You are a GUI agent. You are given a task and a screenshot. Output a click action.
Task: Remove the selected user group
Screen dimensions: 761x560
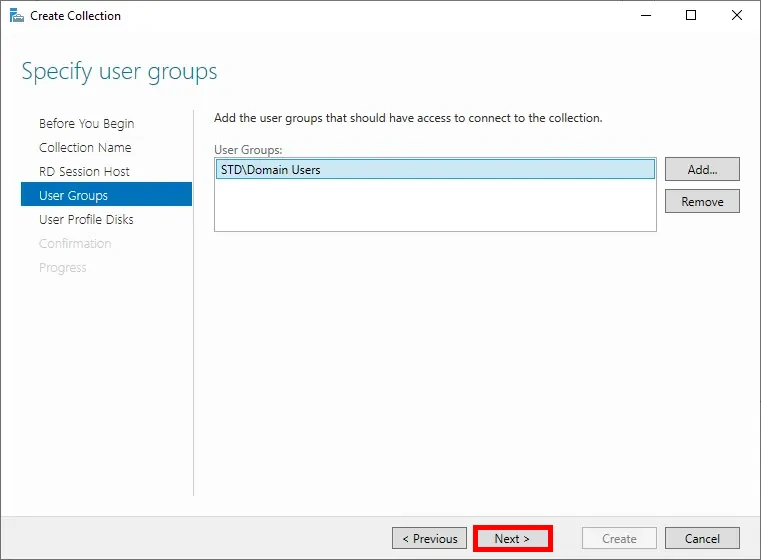click(702, 201)
